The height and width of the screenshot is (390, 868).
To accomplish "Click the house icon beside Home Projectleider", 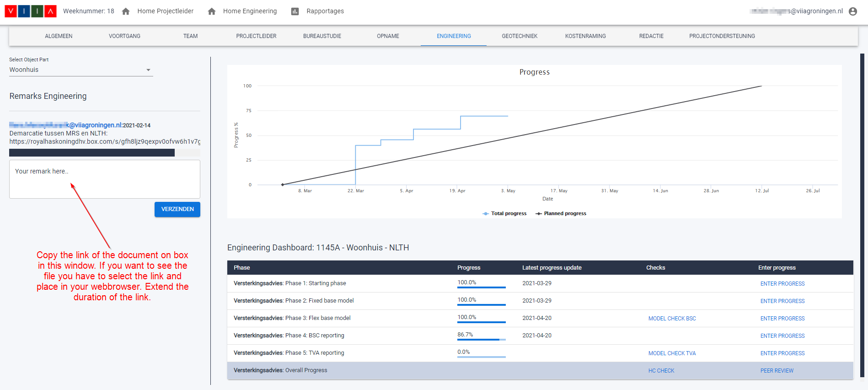I will coord(126,11).
